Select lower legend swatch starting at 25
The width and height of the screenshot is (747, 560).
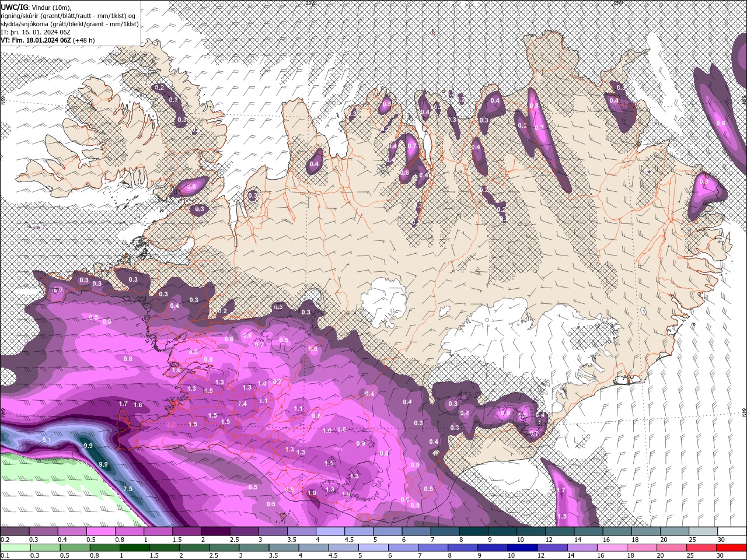click(702, 548)
